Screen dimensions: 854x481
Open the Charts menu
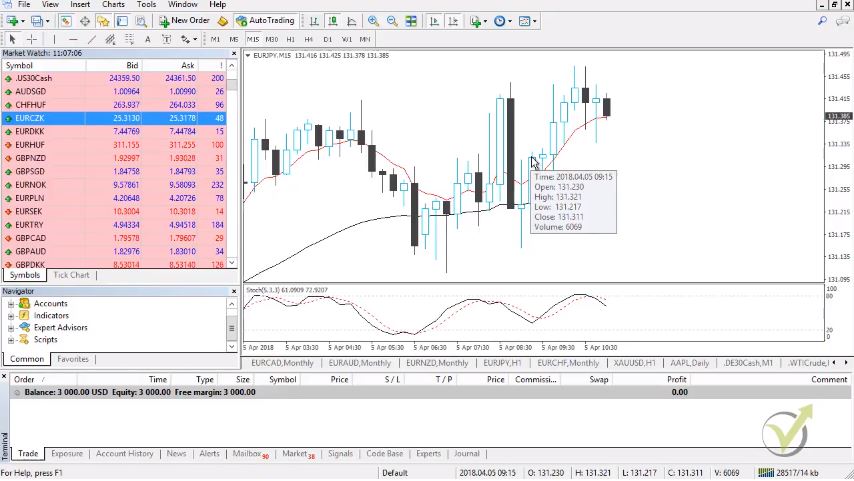(x=113, y=4)
